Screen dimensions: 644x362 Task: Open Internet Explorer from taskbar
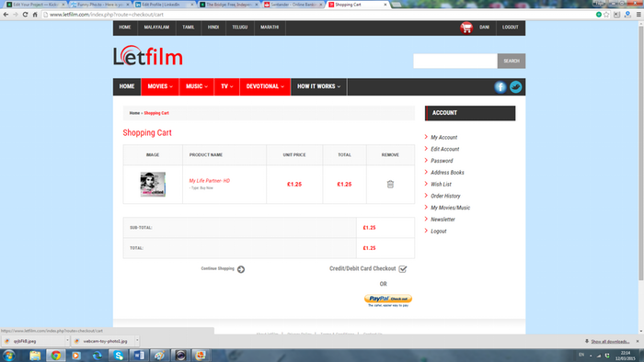coord(98,355)
